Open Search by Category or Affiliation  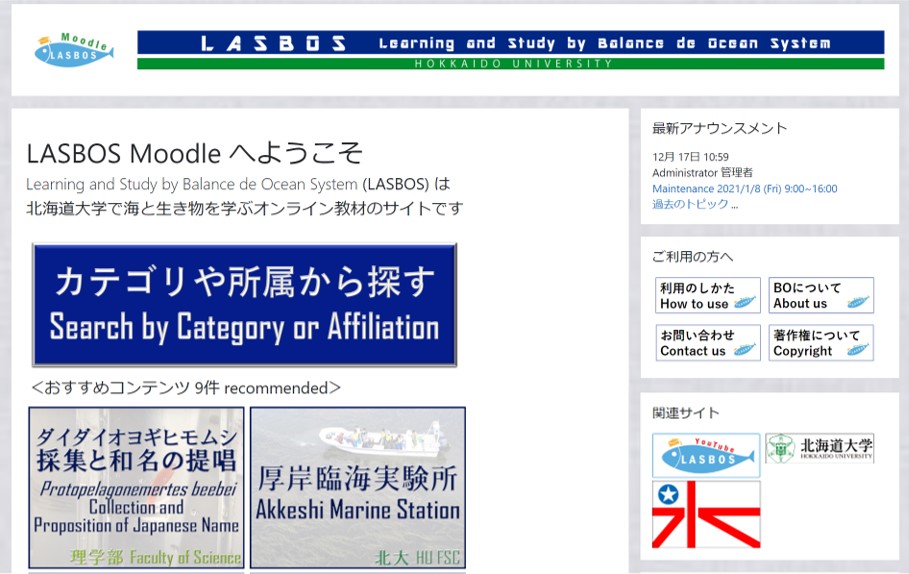point(244,304)
